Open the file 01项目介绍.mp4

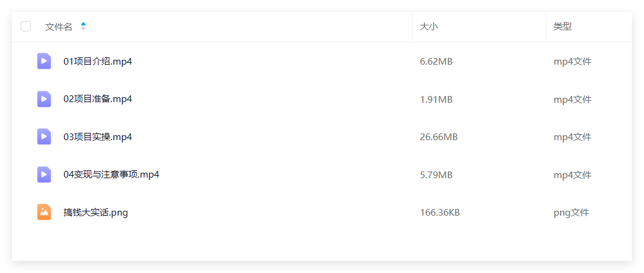click(x=98, y=62)
